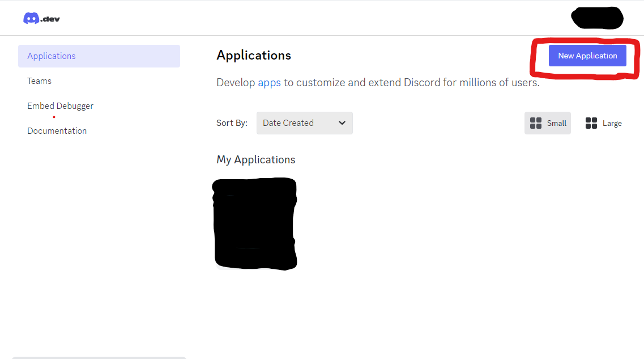The height and width of the screenshot is (359, 644).
Task: Click the 'Sort By:' label
Action: coord(232,123)
